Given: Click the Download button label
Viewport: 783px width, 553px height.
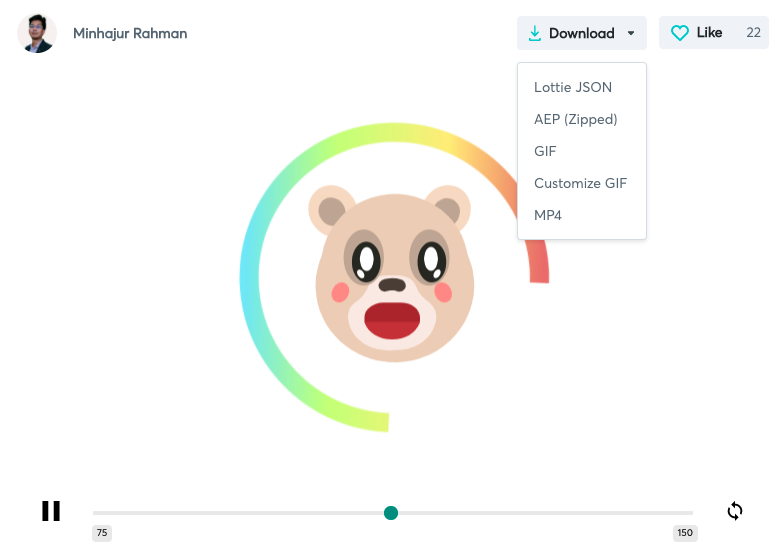Looking at the screenshot, I should (582, 33).
